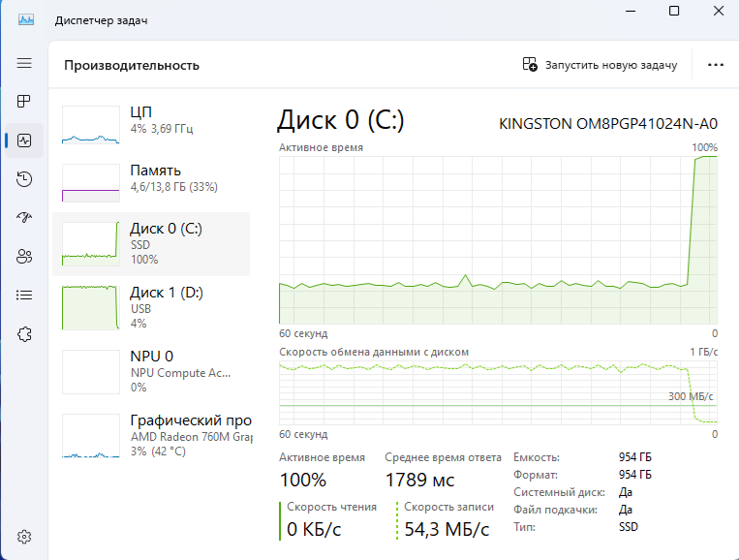Open the Details page icon
Viewport: 739px width, 560px height.
tap(24, 295)
